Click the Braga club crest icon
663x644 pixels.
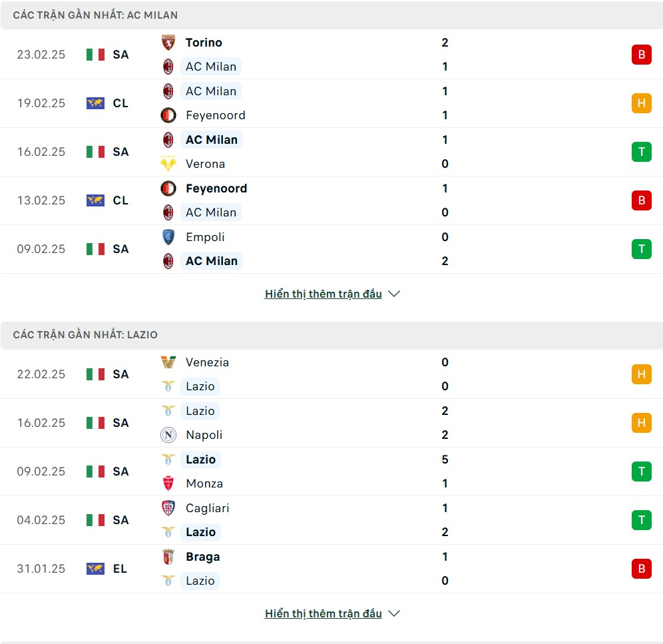pos(168,557)
